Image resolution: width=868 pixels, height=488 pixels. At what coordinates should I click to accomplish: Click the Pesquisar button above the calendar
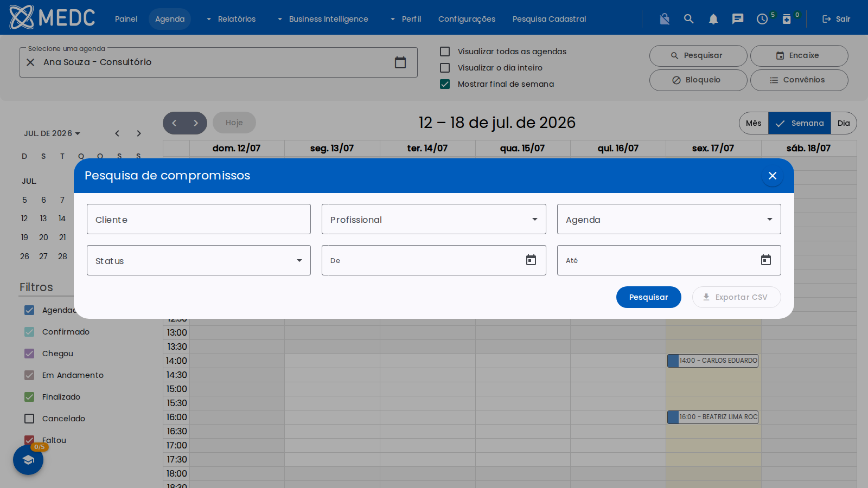(698, 56)
